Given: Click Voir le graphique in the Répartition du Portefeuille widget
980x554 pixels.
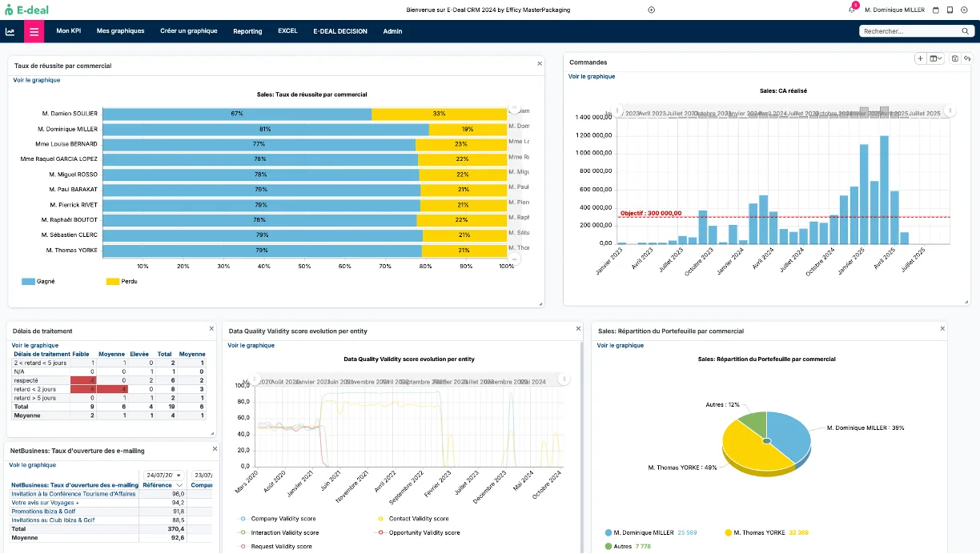Looking at the screenshot, I should (621, 346).
